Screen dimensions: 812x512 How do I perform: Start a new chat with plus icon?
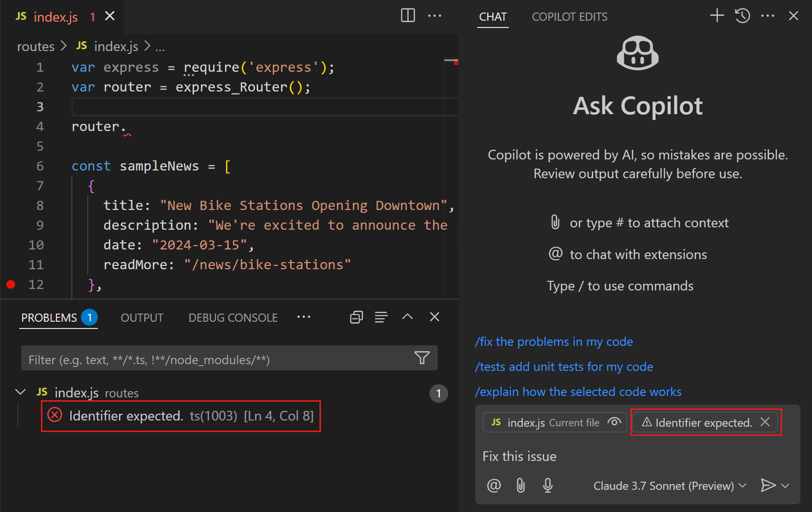[717, 15]
